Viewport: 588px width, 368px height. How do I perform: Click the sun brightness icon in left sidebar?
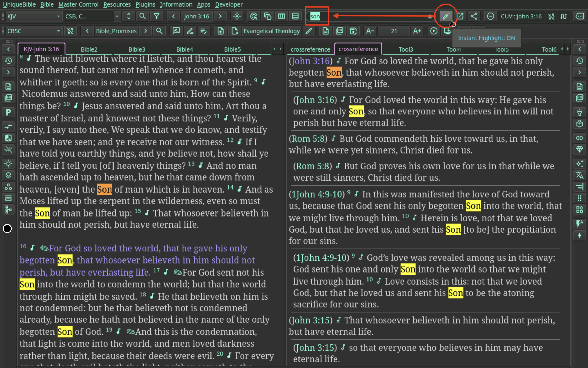click(x=8, y=164)
